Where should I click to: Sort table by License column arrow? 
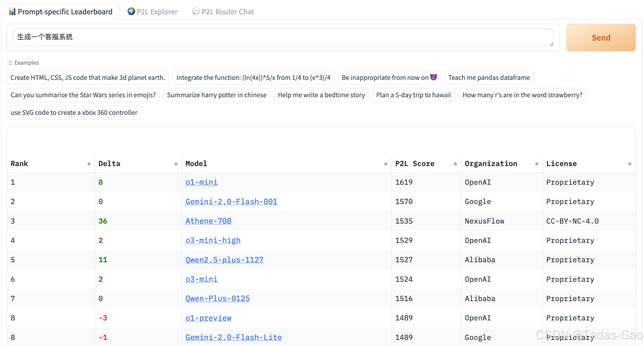click(x=630, y=164)
